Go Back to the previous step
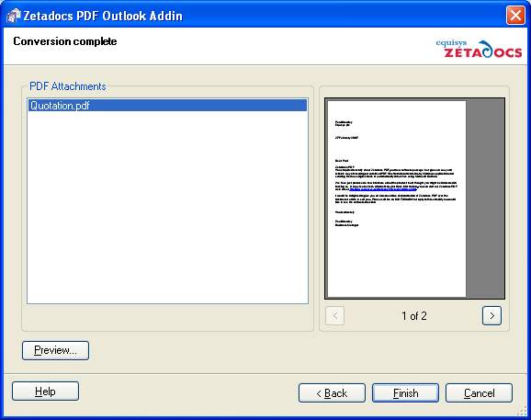Image resolution: width=531 pixels, height=420 pixels. pyautogui.click(x=332, y=393)
